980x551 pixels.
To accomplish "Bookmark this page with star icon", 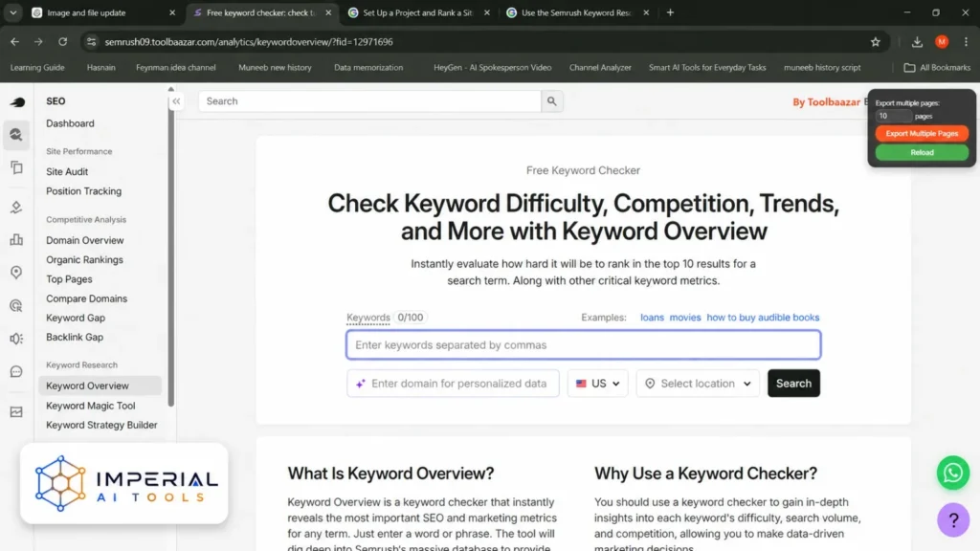I will (x=875, y=42).
